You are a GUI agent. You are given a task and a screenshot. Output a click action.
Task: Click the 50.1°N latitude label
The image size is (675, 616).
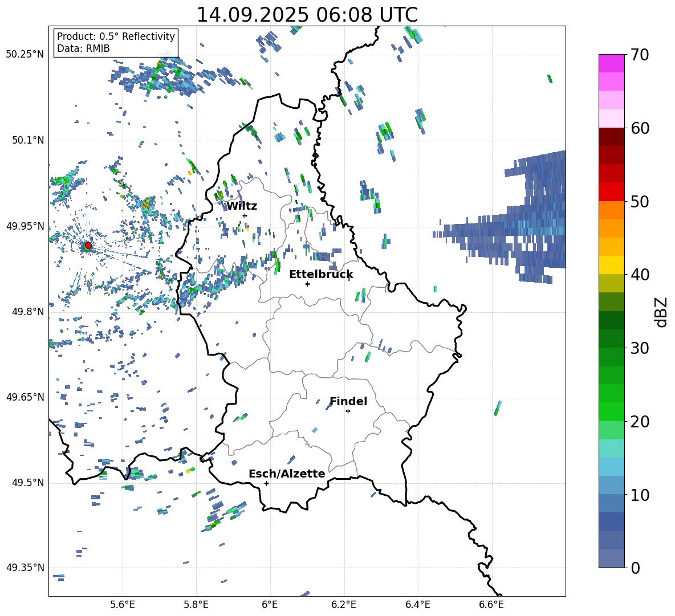pos(27,140)
